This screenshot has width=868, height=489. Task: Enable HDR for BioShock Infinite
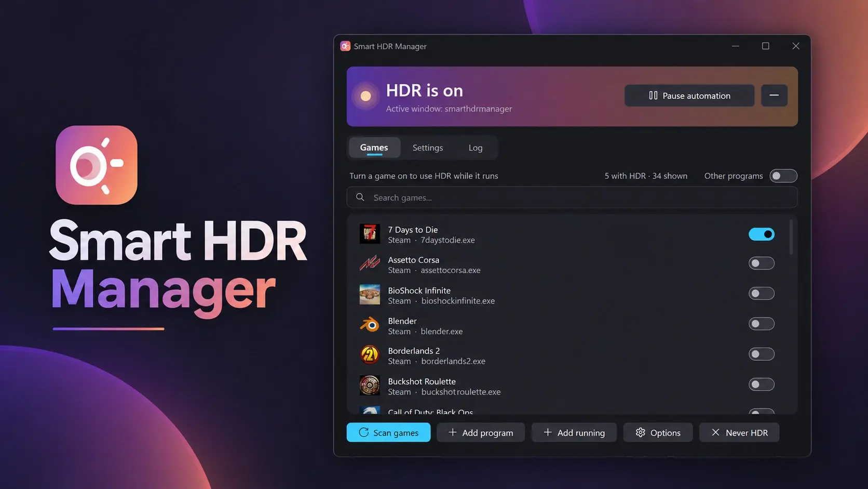click(x=761, y=294)
